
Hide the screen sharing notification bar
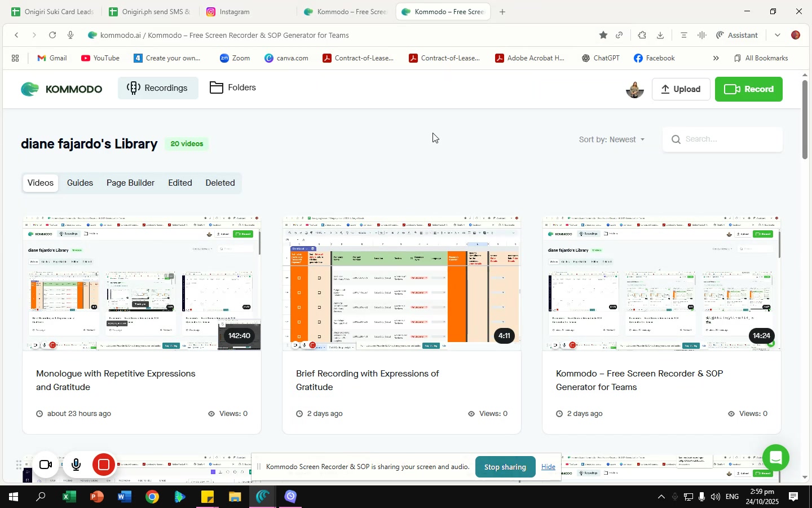[548, 467]
